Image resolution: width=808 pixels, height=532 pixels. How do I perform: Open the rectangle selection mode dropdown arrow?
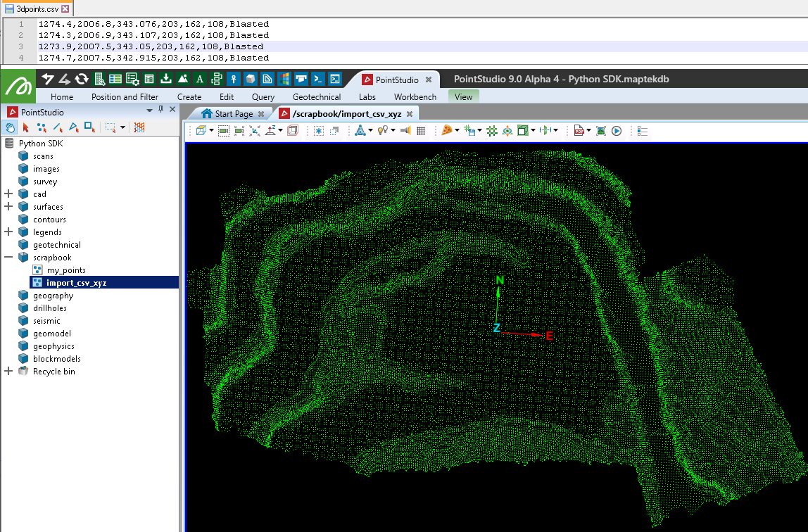(x=122, y=127)
